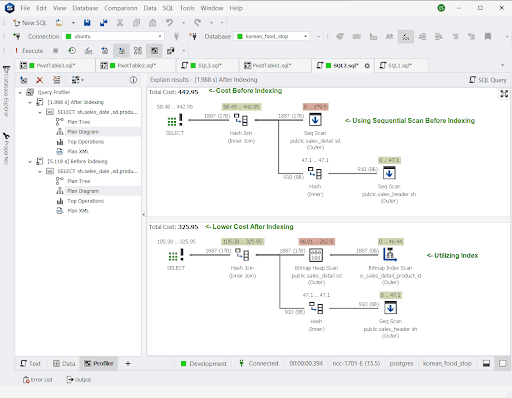Click the Copy icon in toolbar
Screen dimensions: 512x398
pyautogui.click(x=136, y=23)
